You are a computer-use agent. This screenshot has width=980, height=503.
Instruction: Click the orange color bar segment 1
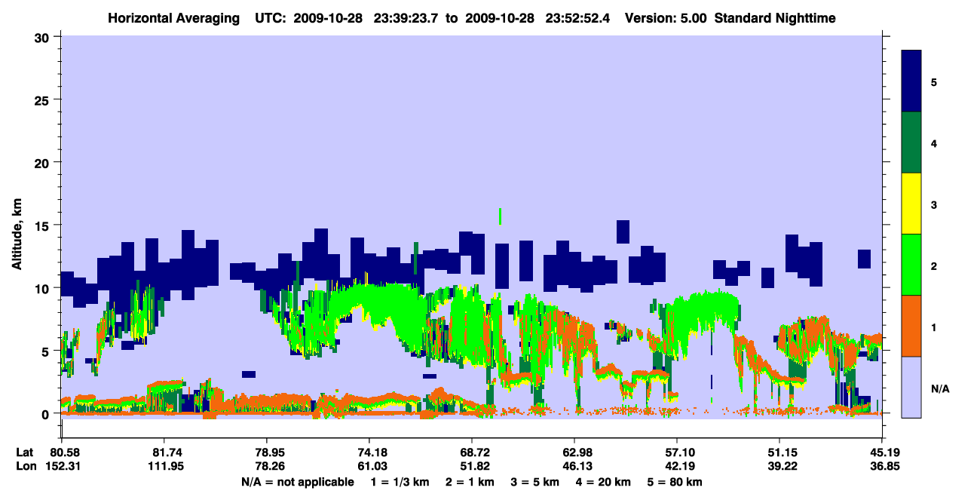tap(911, 326)
